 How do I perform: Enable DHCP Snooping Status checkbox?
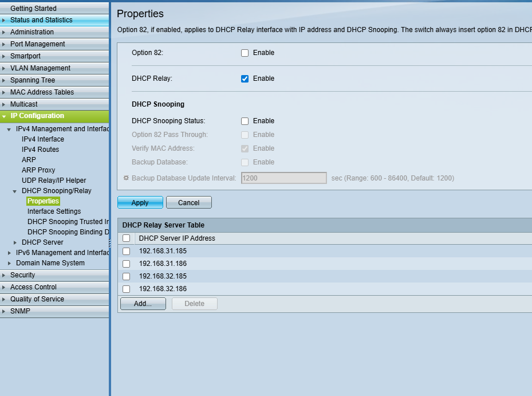(245, 121)
